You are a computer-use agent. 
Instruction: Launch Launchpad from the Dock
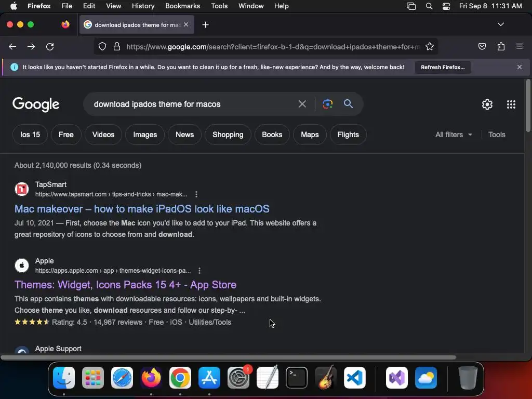click(93, 378)
